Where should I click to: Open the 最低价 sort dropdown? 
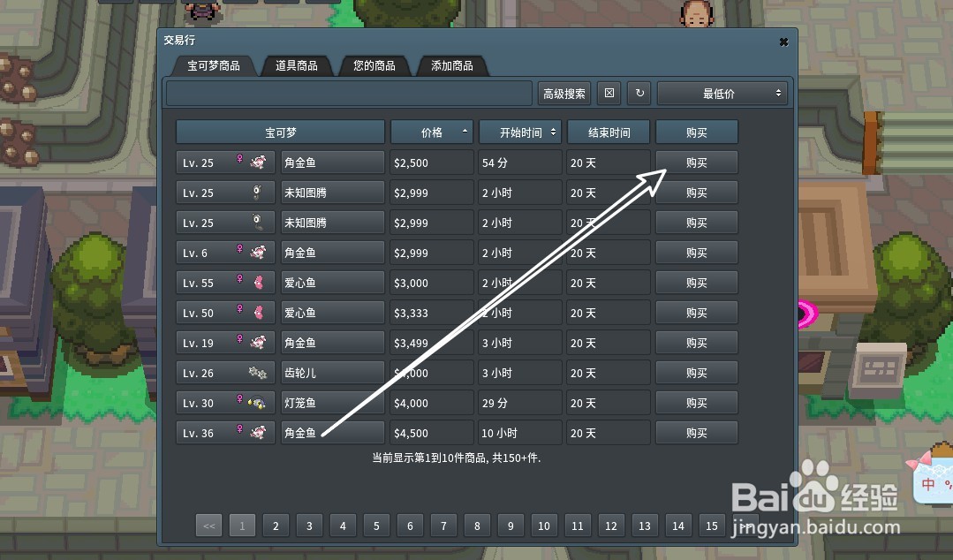pos(722,93)
